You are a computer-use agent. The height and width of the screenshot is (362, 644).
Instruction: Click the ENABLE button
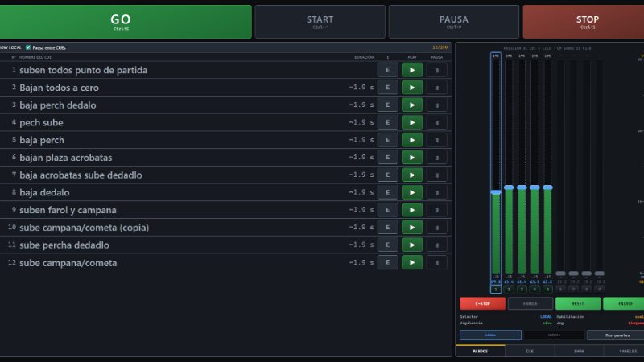(530, 303)
